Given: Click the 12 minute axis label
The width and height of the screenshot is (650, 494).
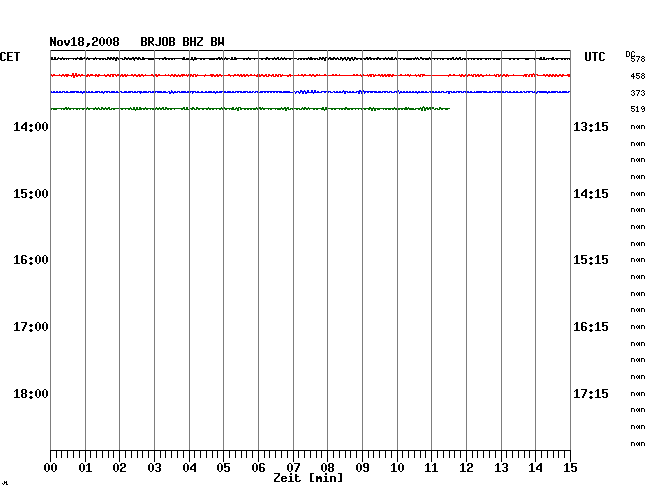Looking at the screenshot, I should (x=466, y=468).
